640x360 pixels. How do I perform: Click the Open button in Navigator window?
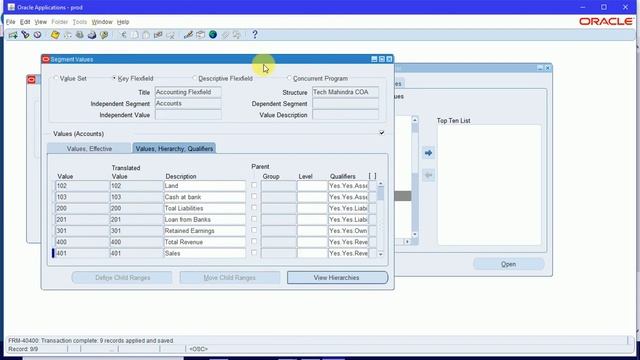(509, 264)
